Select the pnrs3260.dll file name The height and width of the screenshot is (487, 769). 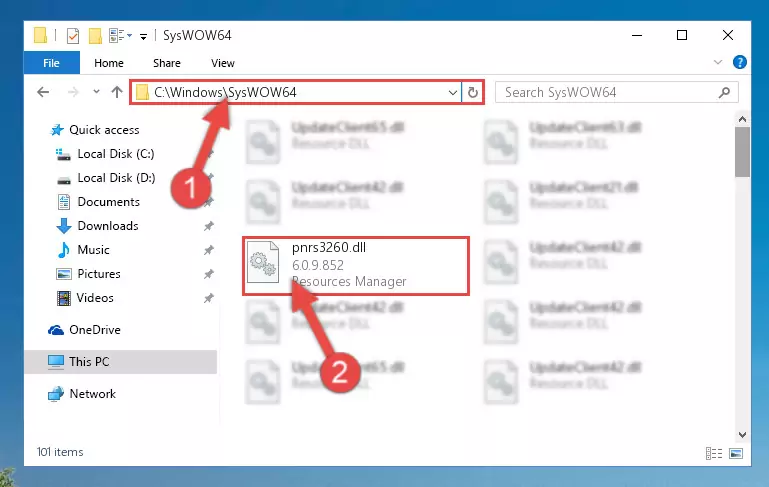329,248
